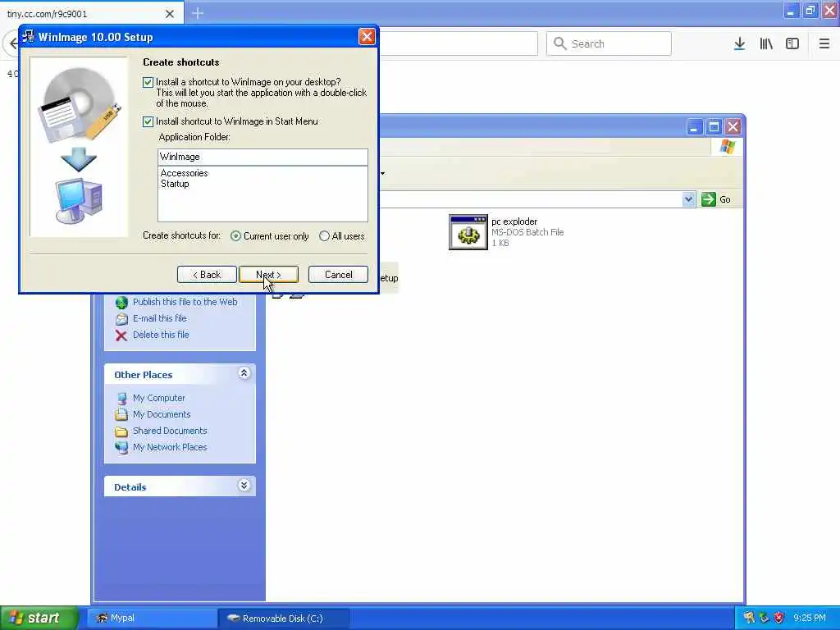
Task: Select Current user only radio button
Action: [x=235, y=236]
